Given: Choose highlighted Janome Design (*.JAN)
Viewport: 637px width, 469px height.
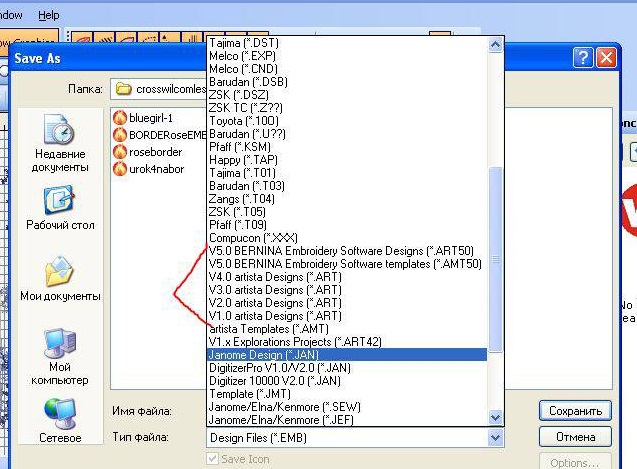Looking at the screenshot, I should tap(347, 355).
